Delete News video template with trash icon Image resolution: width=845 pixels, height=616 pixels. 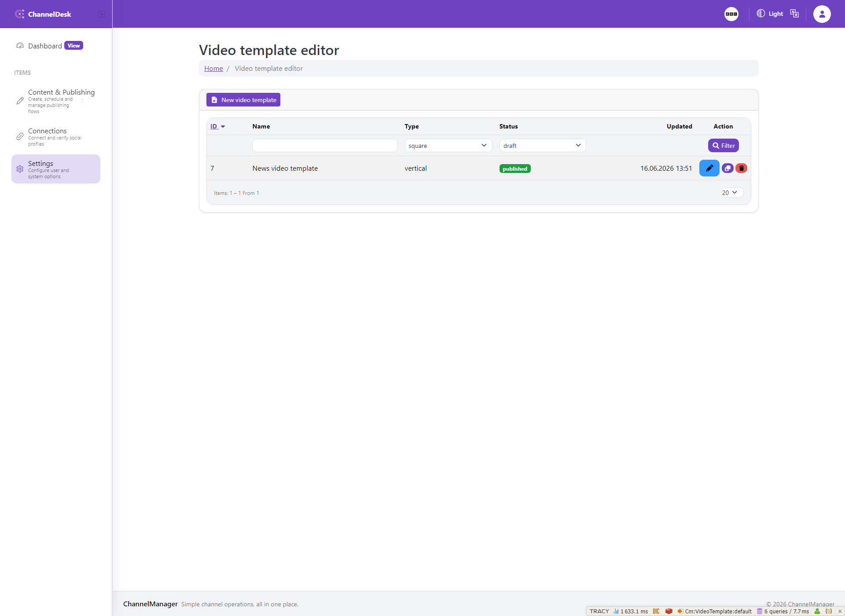[741, 168]
